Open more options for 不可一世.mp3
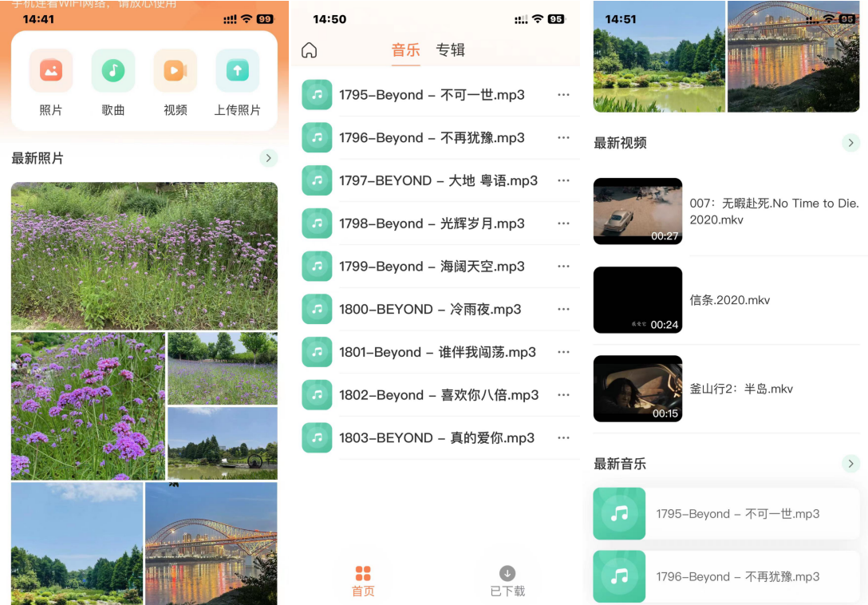This screenshot has height=605, width=868. [563, 95]
